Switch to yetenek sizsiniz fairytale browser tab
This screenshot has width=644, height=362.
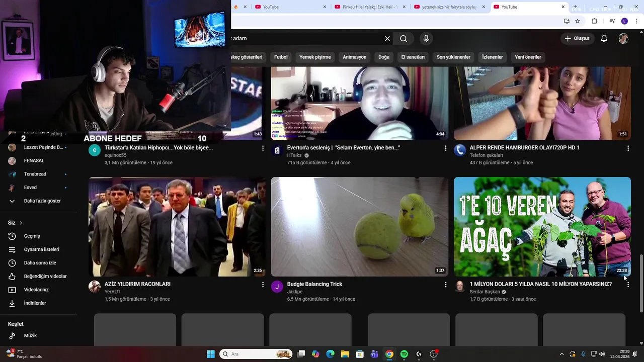[449, 7]
